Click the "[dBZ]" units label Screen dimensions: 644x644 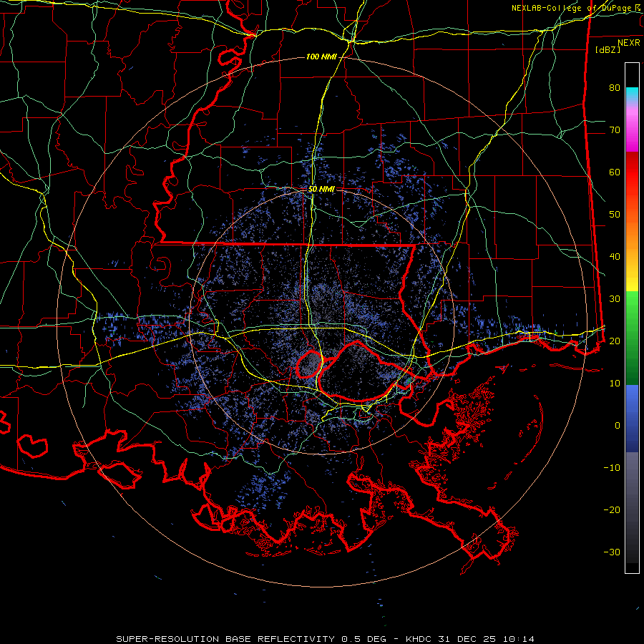608,50
